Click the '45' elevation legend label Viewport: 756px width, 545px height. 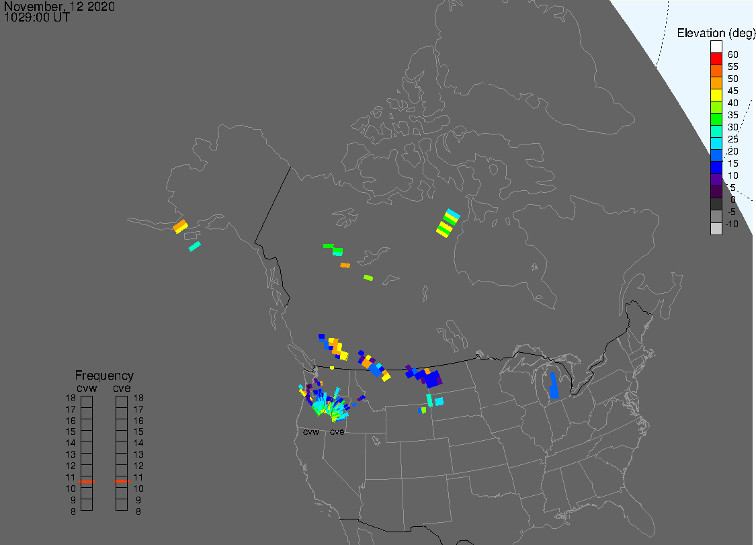[x=733, y=91]
